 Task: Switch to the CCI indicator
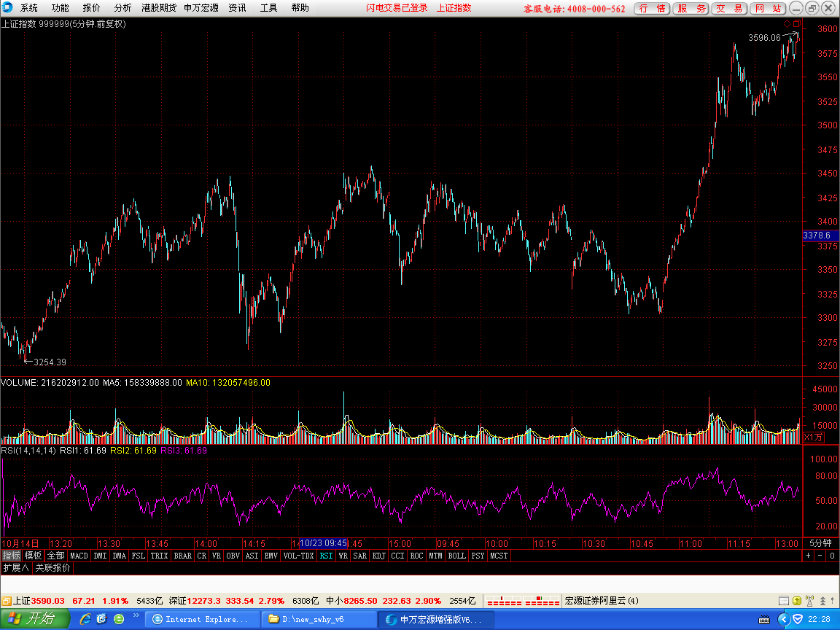pos(397,556)
